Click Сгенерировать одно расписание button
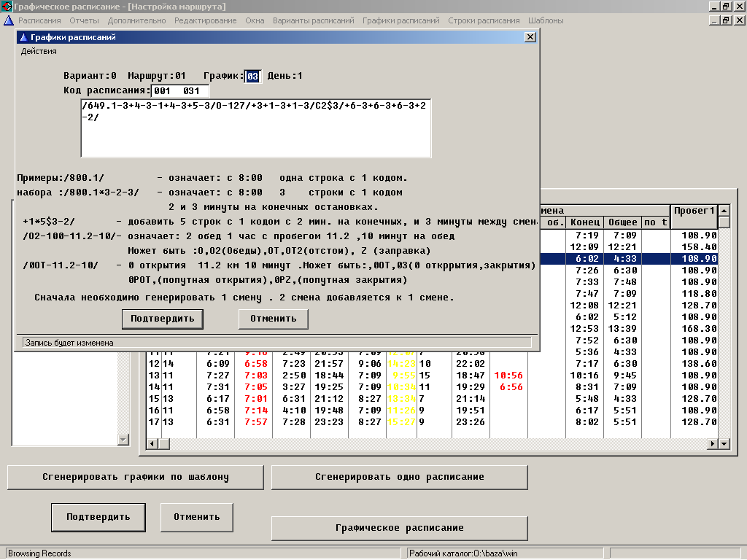Image resolution: width=747 pixels, height=560 pixels. pos(399,477)
